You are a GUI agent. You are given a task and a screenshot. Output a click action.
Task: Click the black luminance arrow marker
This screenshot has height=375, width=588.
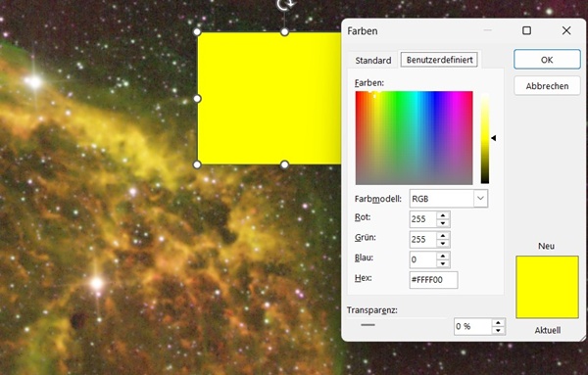[x=494, y=138]
